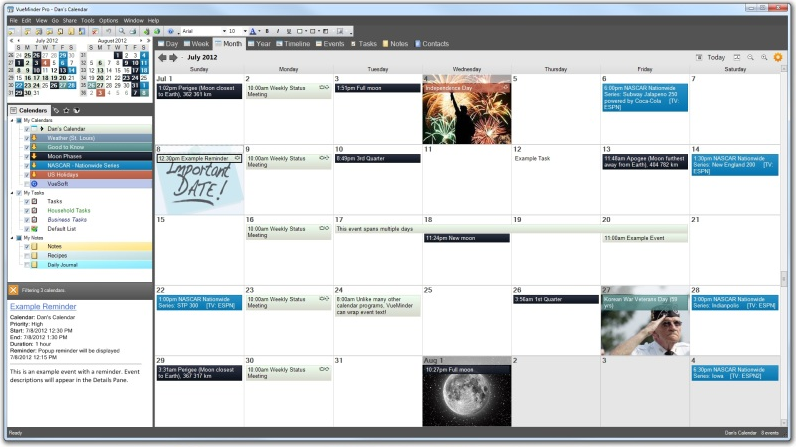
Task: Open the Share menu
Action: [x=67, y=20]
